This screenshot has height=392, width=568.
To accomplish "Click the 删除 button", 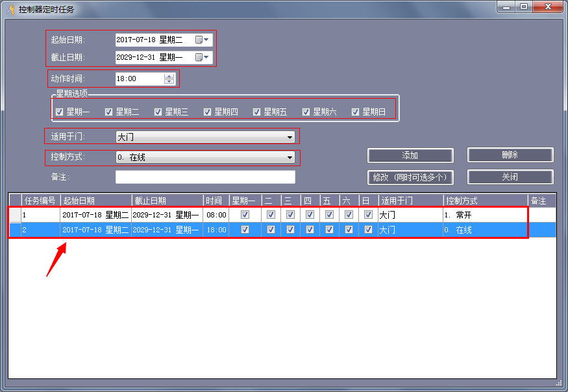I will coord(510,155).
